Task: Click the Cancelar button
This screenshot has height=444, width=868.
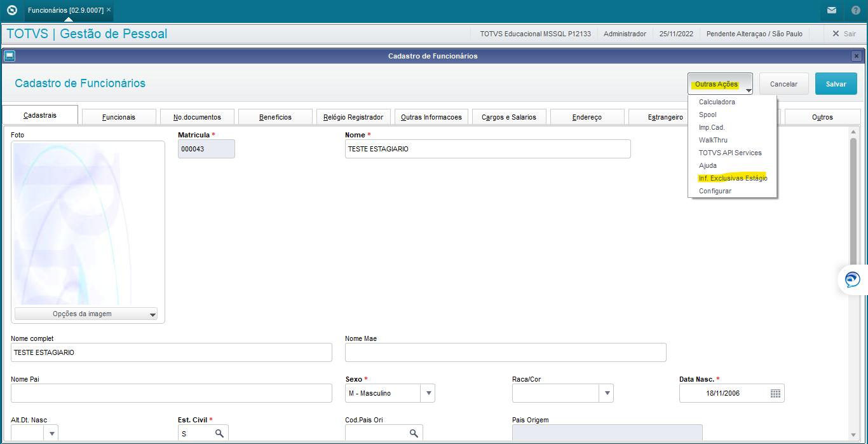Action: [x=783, y=84]
